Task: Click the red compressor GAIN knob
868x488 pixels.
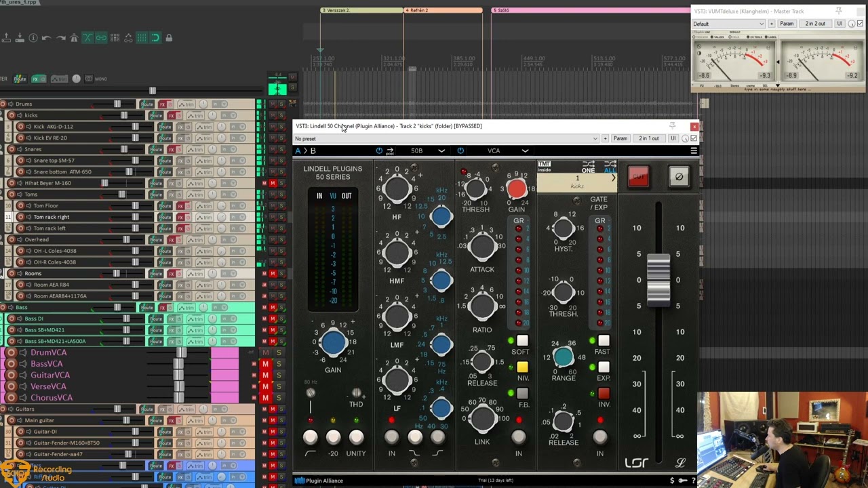Action: [516, 189]
